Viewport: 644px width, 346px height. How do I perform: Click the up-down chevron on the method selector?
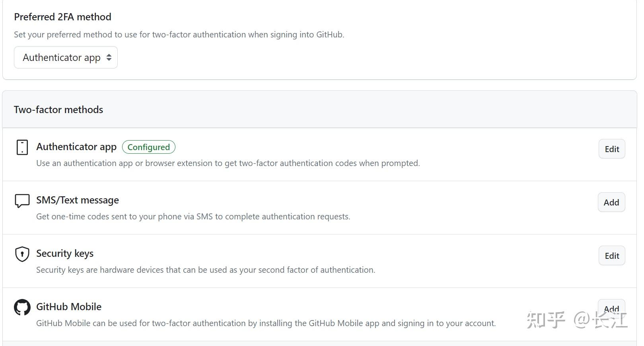point(109,57)
